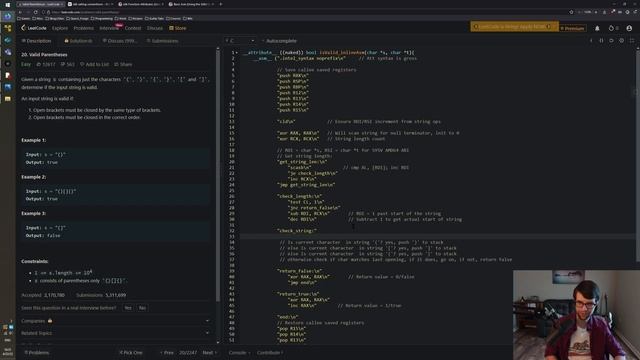Open the Interview menu item
Image resolution: width=640 pixels, height=360 pixels.
[x=109, y=28]
